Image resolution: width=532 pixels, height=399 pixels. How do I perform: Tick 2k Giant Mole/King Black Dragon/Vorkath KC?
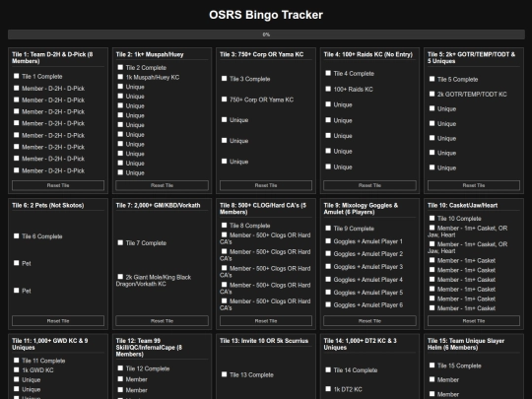click(120, 277)
